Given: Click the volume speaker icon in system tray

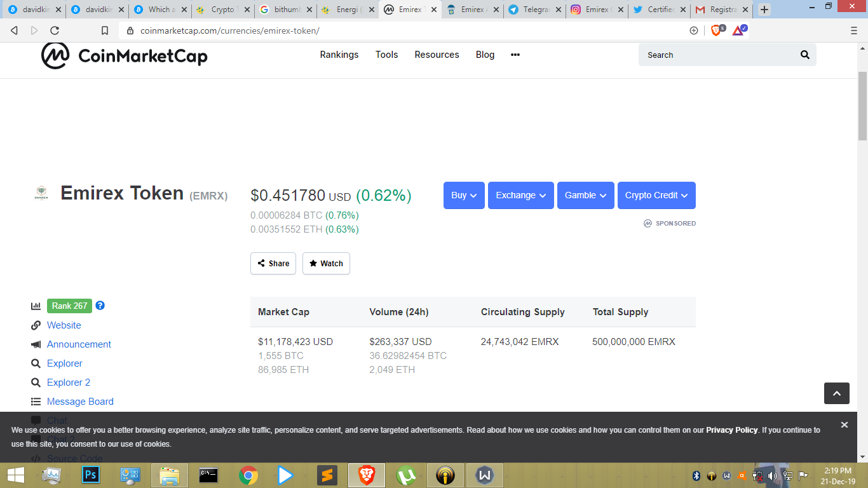Looking at the screenshot, I should pyautogui.click(x=773, y=475).
